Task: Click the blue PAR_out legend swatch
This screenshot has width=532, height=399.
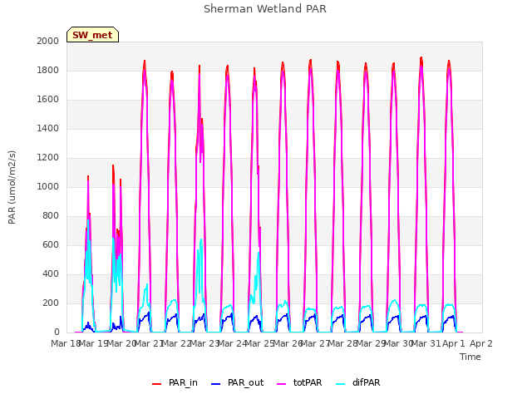Action: [x=216, y=384]
